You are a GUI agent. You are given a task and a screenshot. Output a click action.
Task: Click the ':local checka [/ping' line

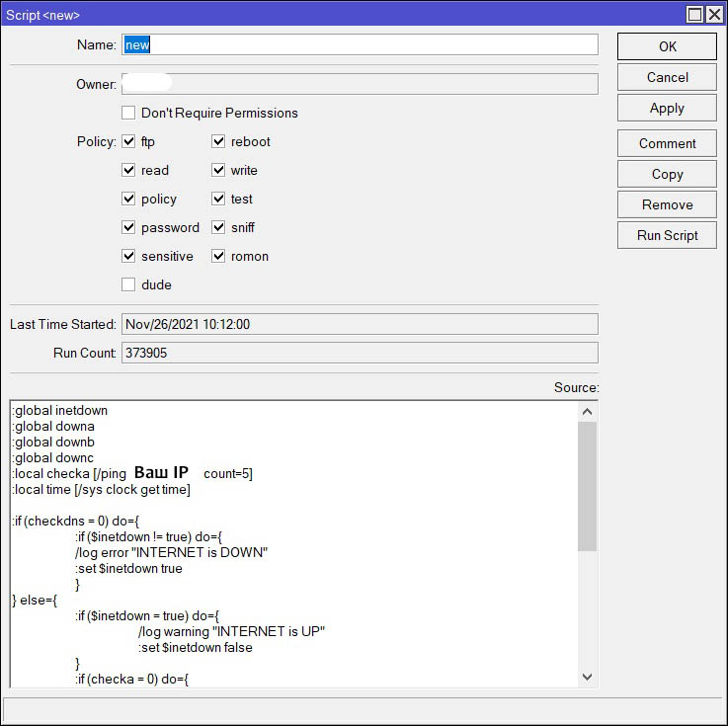[x=132, y=473]
